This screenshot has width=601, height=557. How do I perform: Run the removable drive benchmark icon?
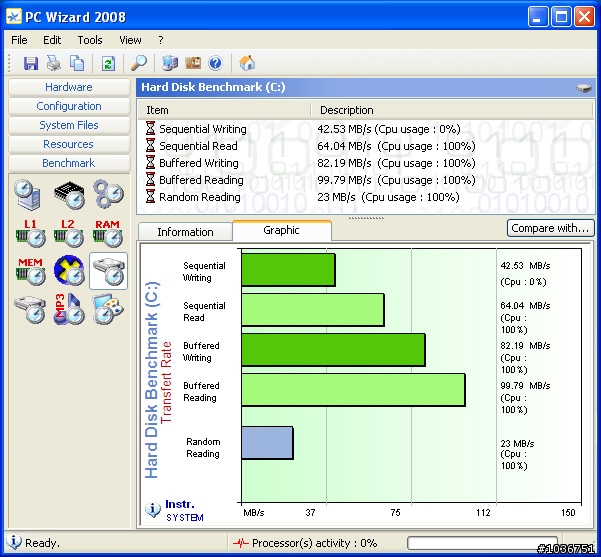(30, 309)
